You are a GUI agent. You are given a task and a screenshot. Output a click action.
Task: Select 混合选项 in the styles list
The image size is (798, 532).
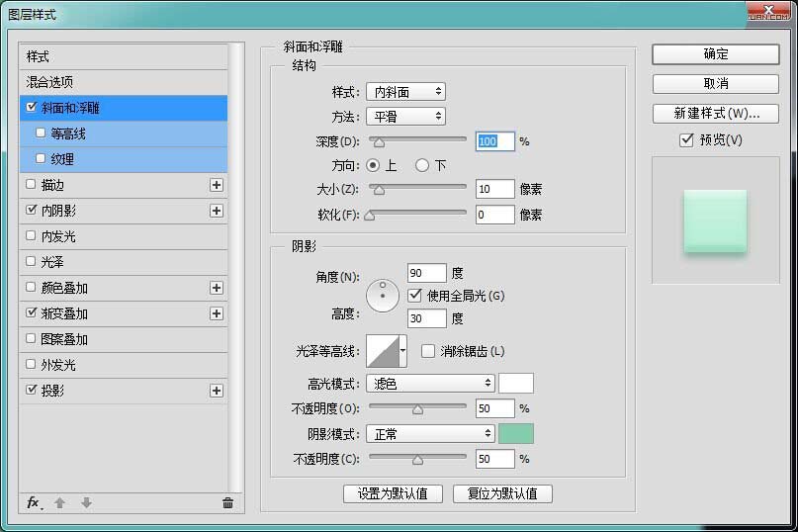[x=49, y=82]
